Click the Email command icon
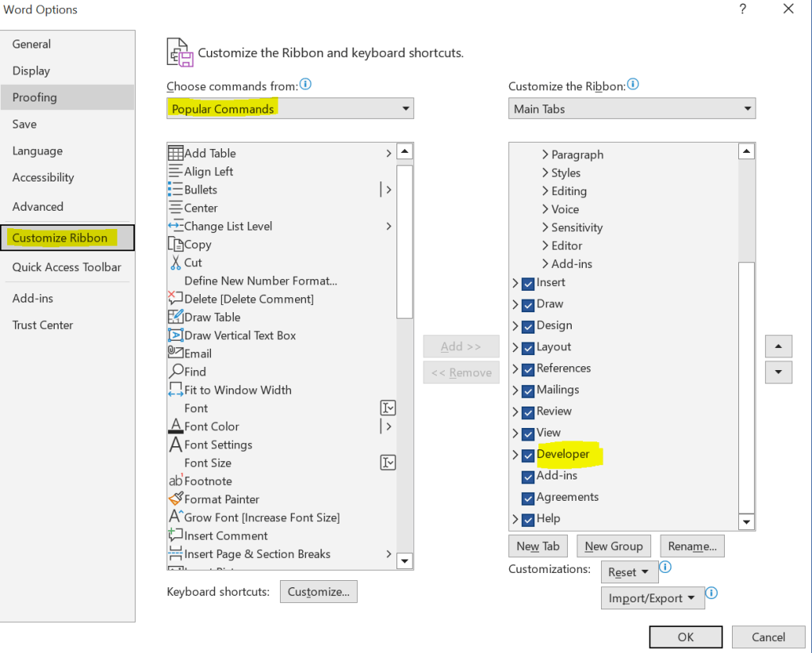 tap(175, 353)
